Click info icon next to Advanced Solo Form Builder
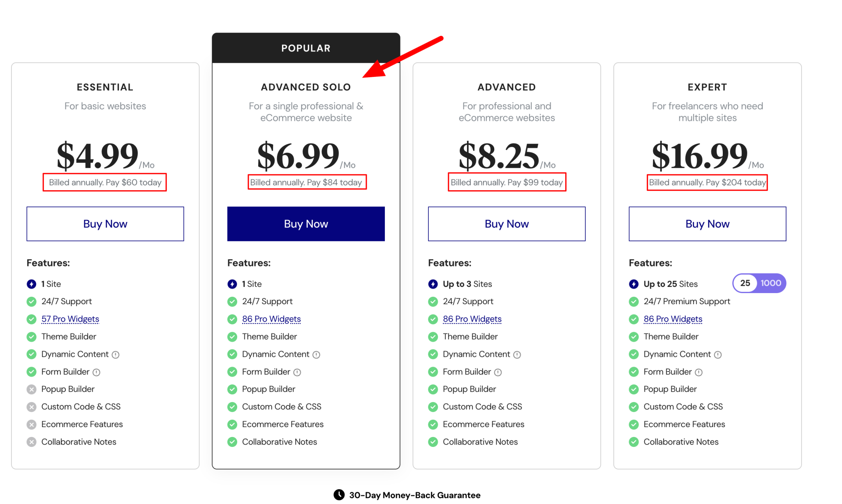This screenshot has width=842, height=504. point(298,372)
